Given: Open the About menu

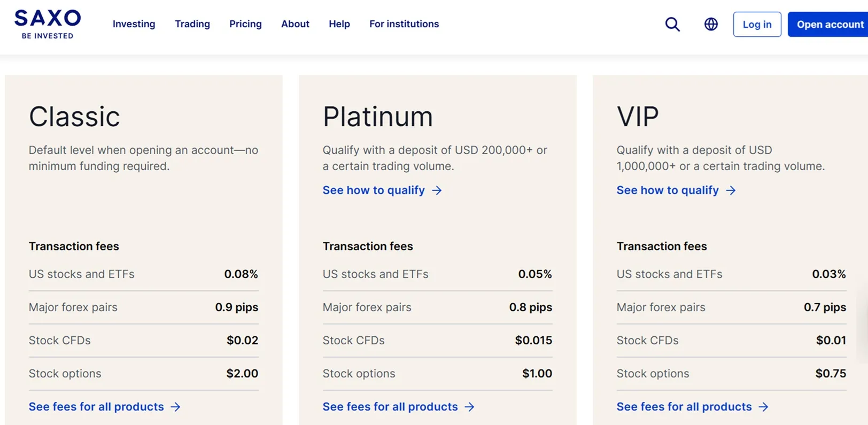Looking at the screenshot, I should click(295, 24).
